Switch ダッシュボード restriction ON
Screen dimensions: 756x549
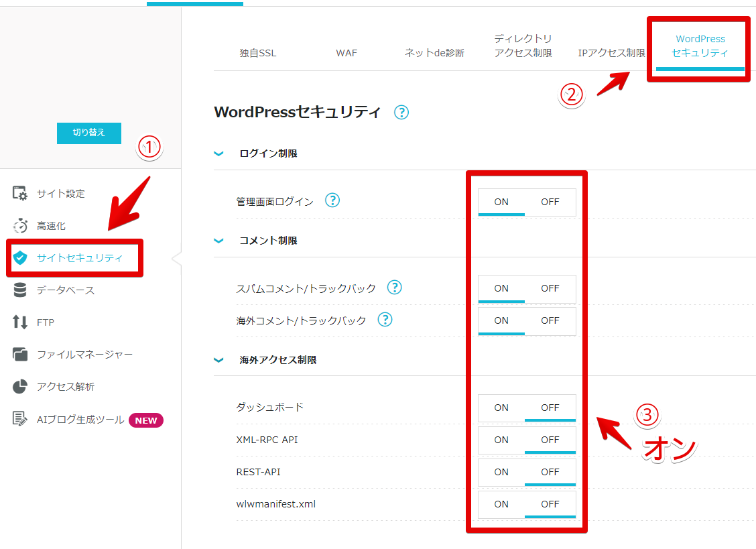tap(501, 408)
